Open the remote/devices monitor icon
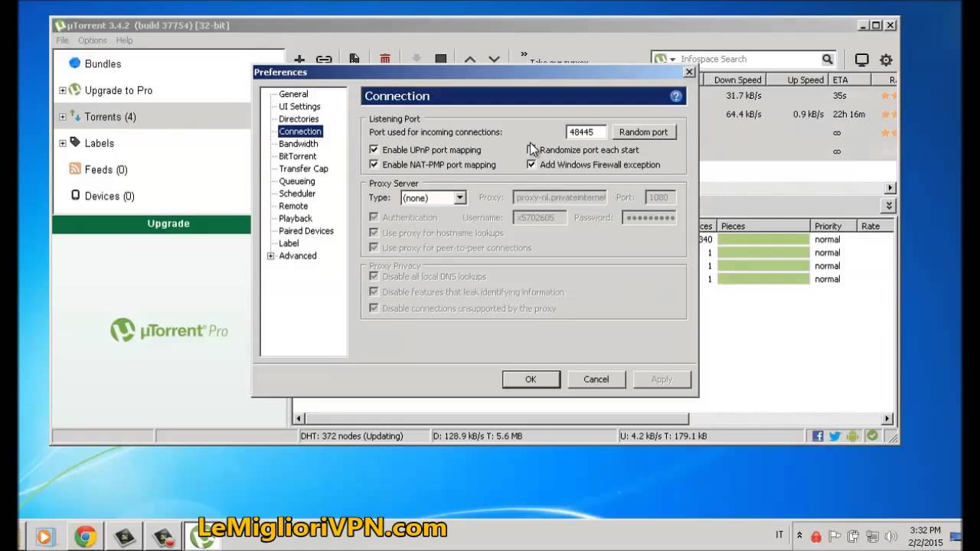The height and width of the screenshot is (551, 980). tap(862, 60)
